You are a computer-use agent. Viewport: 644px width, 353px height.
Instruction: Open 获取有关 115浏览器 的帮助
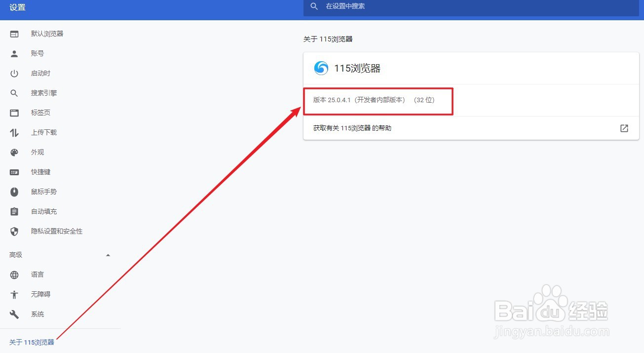tap(351, 128)
